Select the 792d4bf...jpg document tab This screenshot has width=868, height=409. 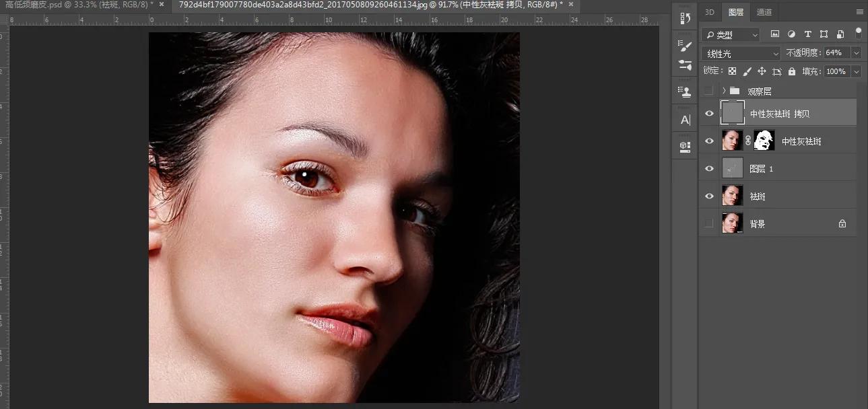[x=369, y=5]
